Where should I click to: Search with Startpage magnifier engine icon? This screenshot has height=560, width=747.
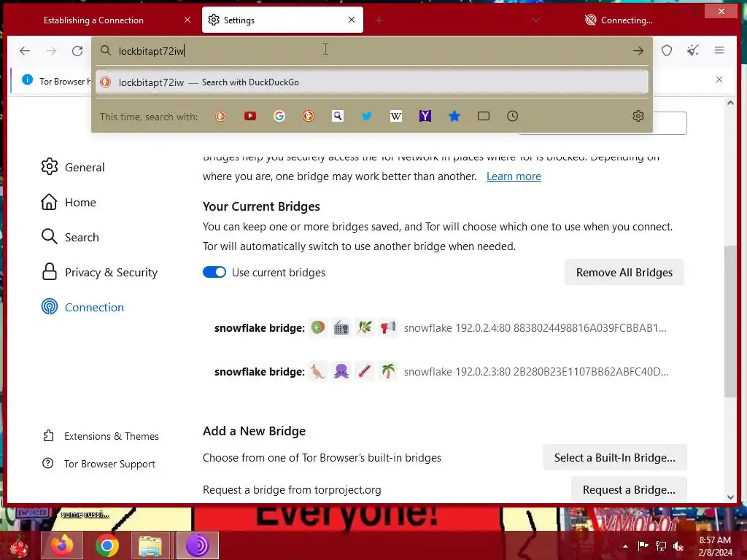(338, 116)
